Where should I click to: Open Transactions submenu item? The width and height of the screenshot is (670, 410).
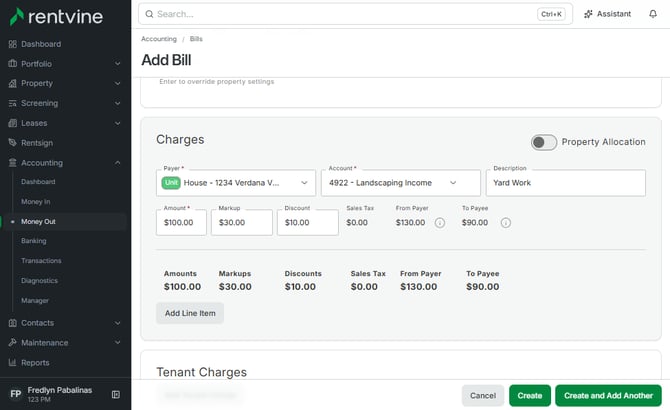[x=41, y=261]
